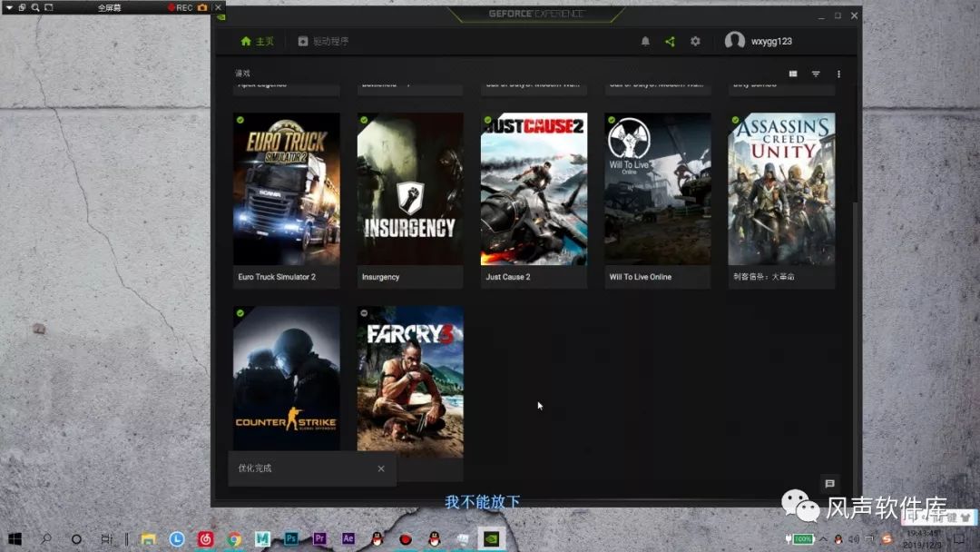Click the wxygg123 account name
The width and height of the screenshot is (980, 552).
pyautogui.click(x=771, y=42)
